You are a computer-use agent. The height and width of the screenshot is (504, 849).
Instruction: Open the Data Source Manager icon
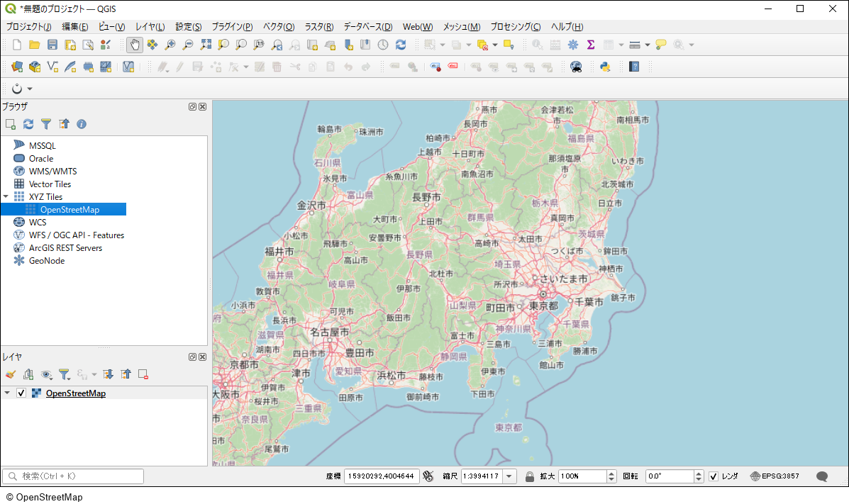[17, 67]
